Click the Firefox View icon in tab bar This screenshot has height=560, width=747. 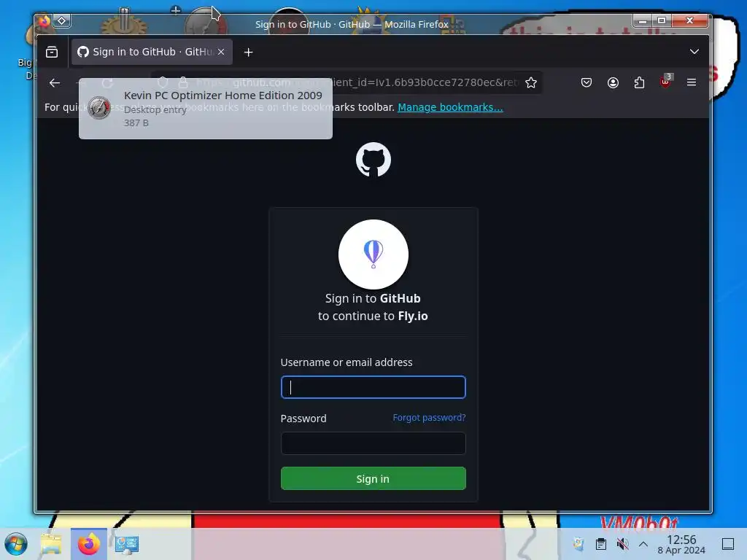pos(52,52)
